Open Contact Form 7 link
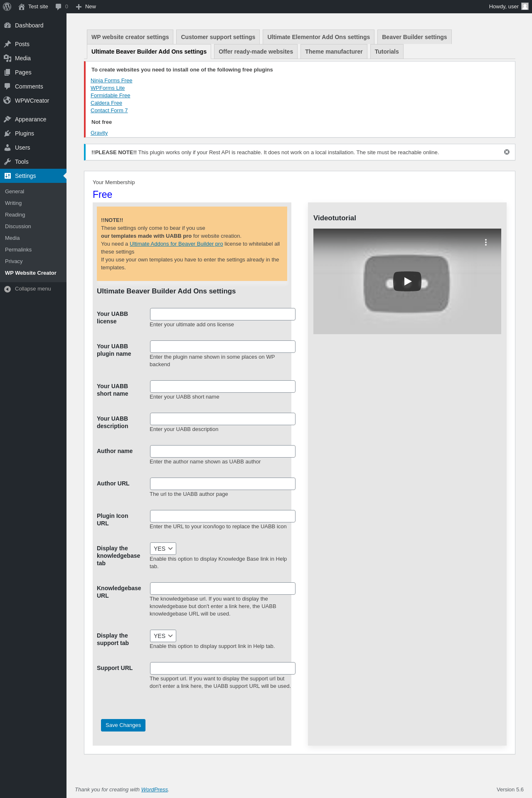 109,111
